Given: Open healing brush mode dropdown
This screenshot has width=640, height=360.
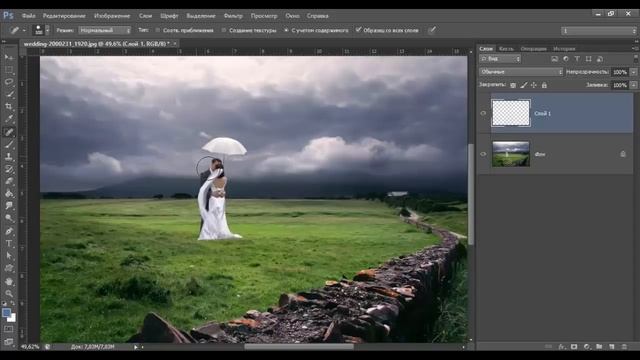Looking at the screenshot, I should (x=105, y=30).
